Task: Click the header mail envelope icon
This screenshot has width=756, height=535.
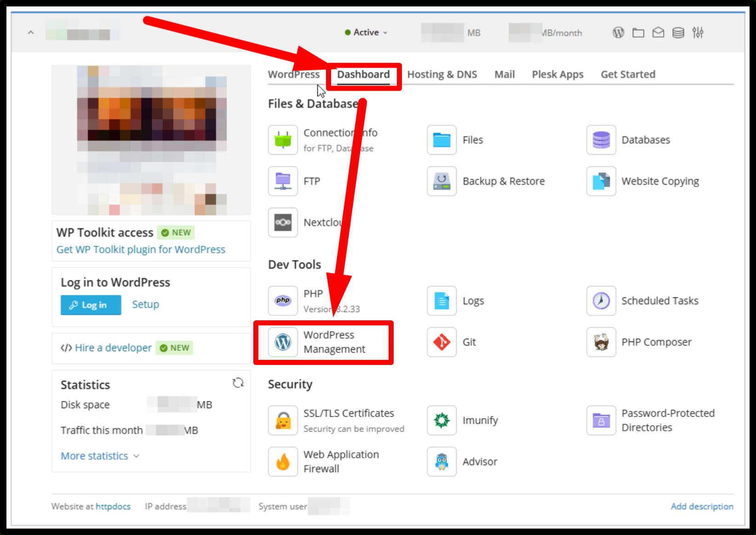Action: [658, 33]
